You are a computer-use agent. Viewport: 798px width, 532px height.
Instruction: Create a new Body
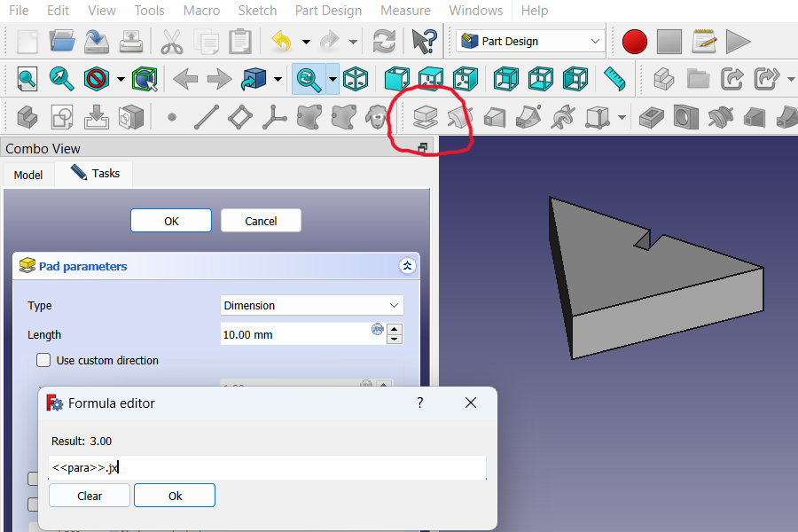26,116
